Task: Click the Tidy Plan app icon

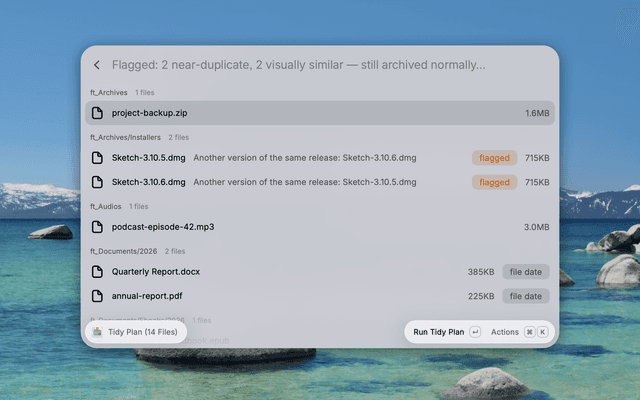Action: [x=97, y=332]
